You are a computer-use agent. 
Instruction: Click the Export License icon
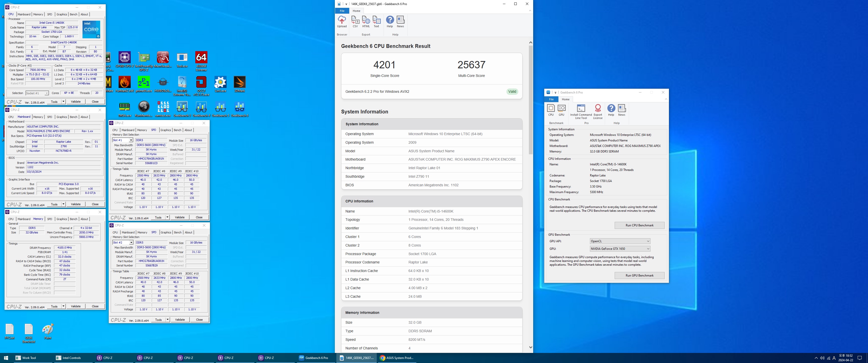click(x=598, y=111)
